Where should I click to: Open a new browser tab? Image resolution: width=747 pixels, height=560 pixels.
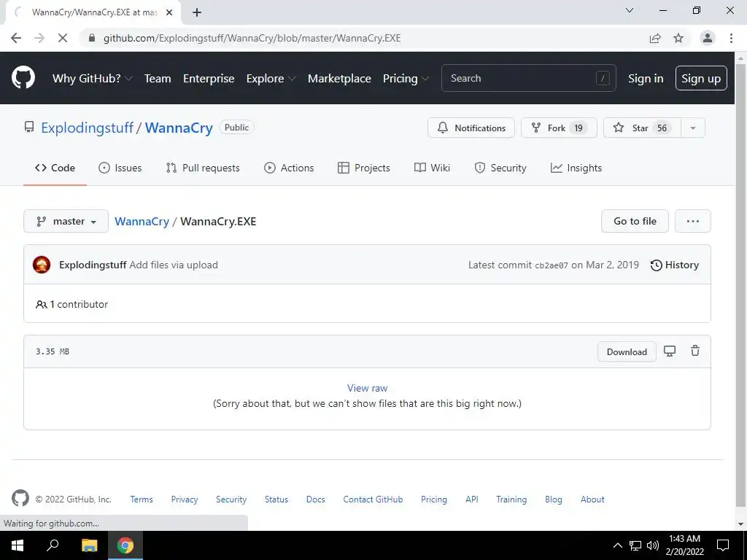pyautogui.click(x=197, y=12)
